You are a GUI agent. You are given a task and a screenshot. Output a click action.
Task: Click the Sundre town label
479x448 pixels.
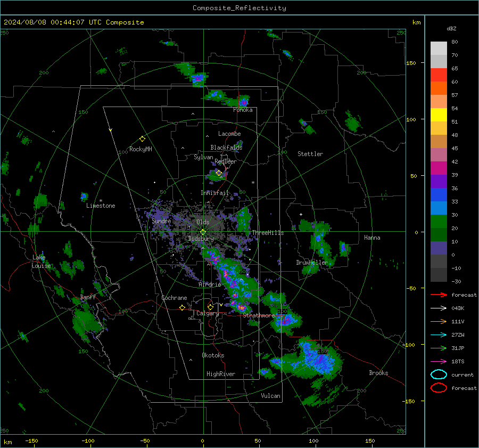coord(161,221)
